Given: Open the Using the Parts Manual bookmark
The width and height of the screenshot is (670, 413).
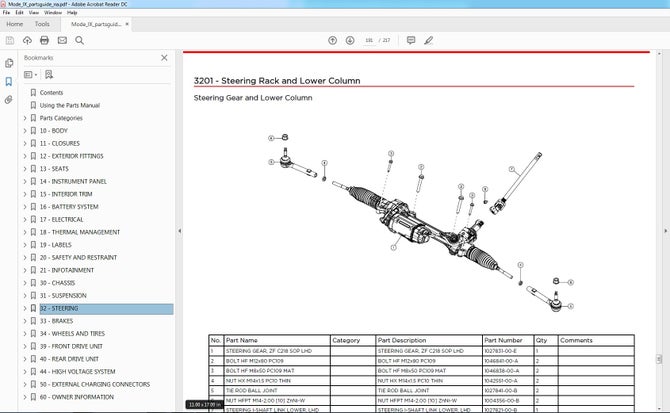Looking at the screenshot, I should [x=69, y=105].
